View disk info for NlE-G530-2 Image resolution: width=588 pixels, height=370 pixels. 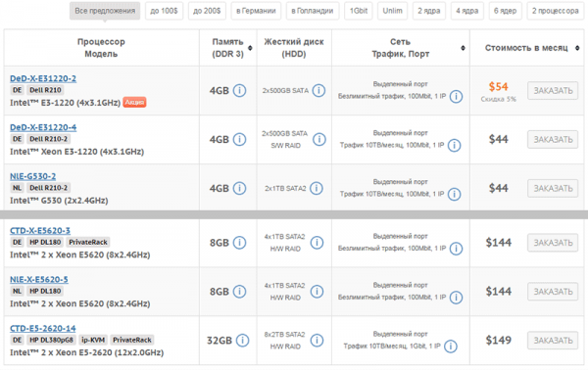(x=317, y=188)
